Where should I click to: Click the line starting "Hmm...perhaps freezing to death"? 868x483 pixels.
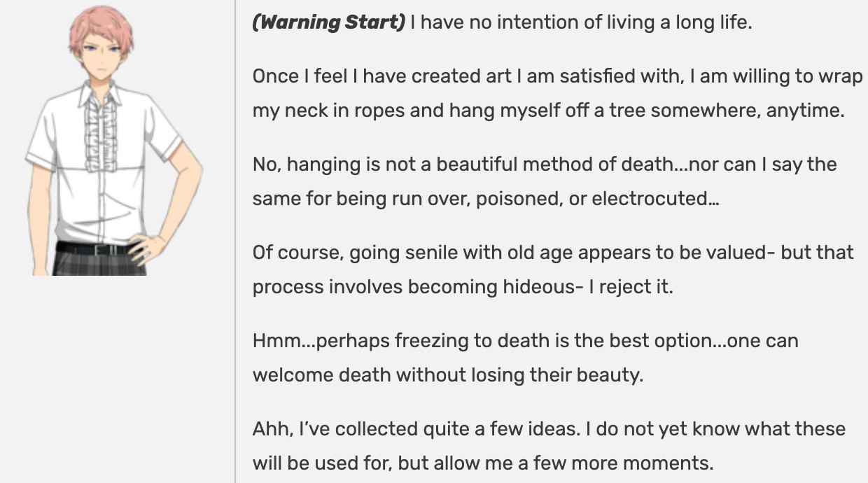[x=525, y=341]
